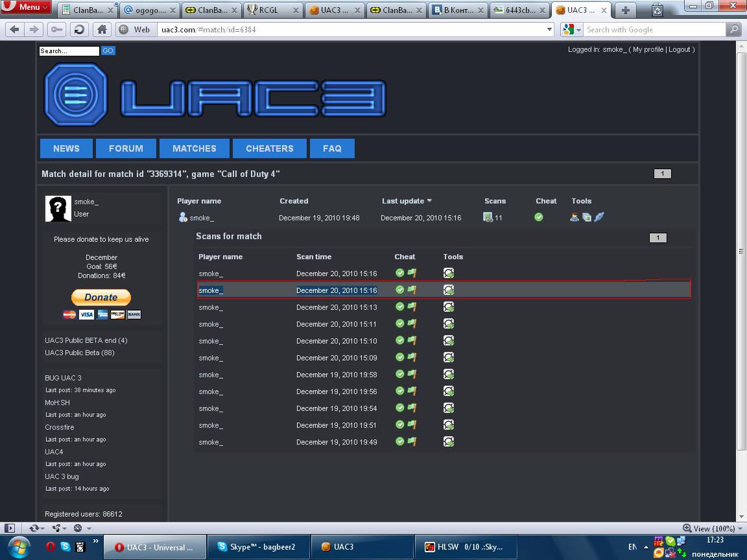The width and height of the screenshot is (747, 560).
Task: Open address bar history dropdown arrow
Action: point(549,30)
